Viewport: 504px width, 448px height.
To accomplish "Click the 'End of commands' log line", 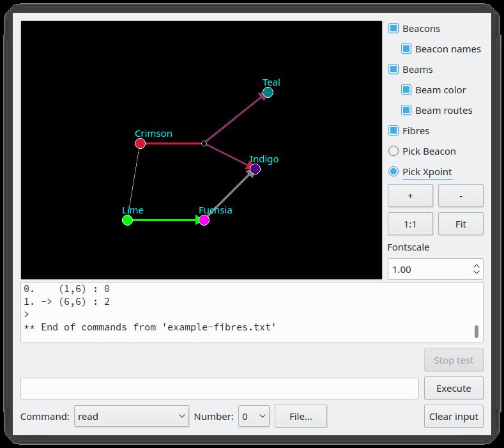I will (x=149, y=327).
